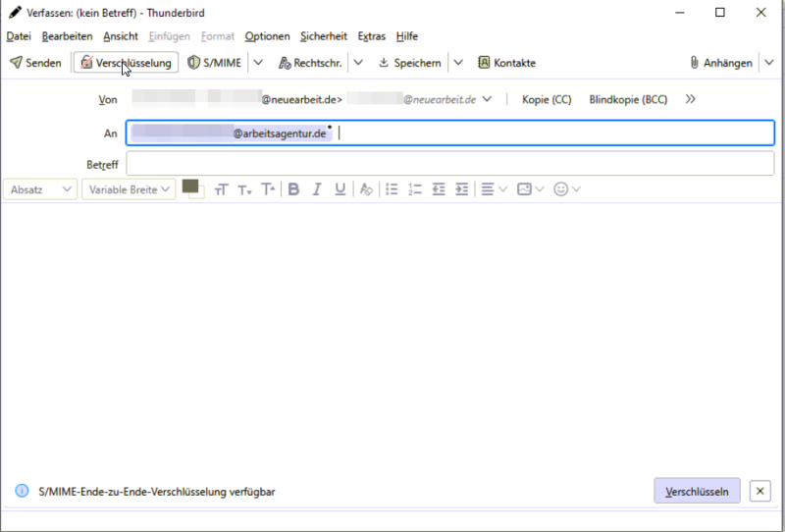Expand the Speichern dropdown arrow
Viewport: 785px width, 532px height.
458,63
